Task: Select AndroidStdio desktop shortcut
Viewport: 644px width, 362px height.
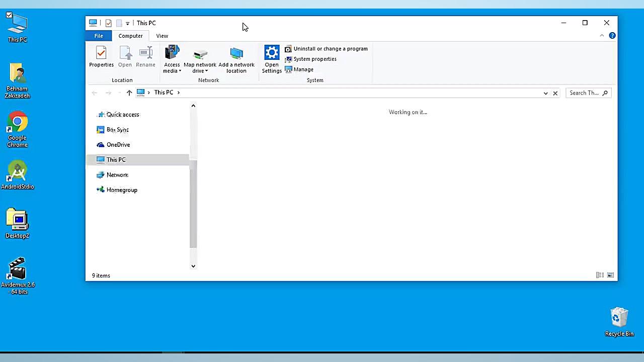Action: click(18, 175)
